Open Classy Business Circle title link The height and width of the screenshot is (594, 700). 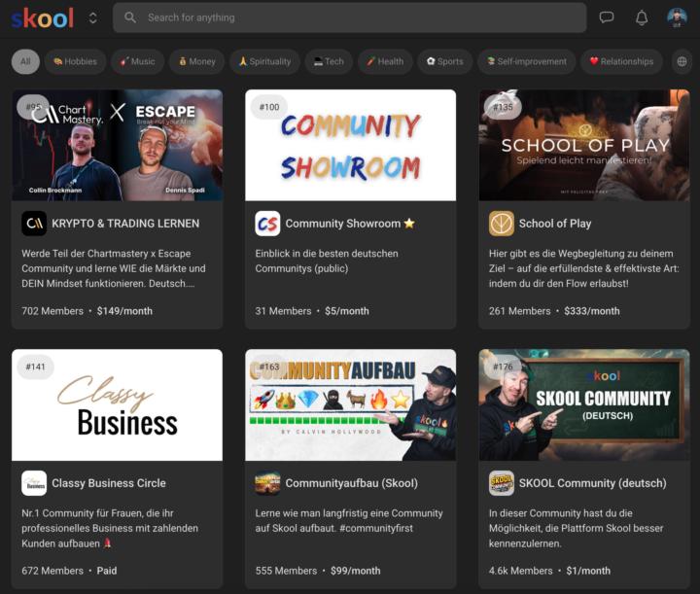[109, 483]
